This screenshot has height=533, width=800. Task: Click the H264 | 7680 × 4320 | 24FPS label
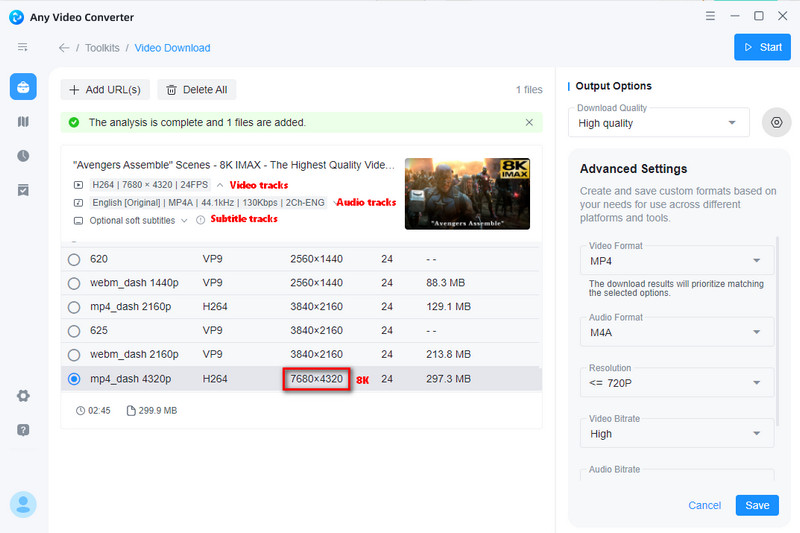[150, 185]
